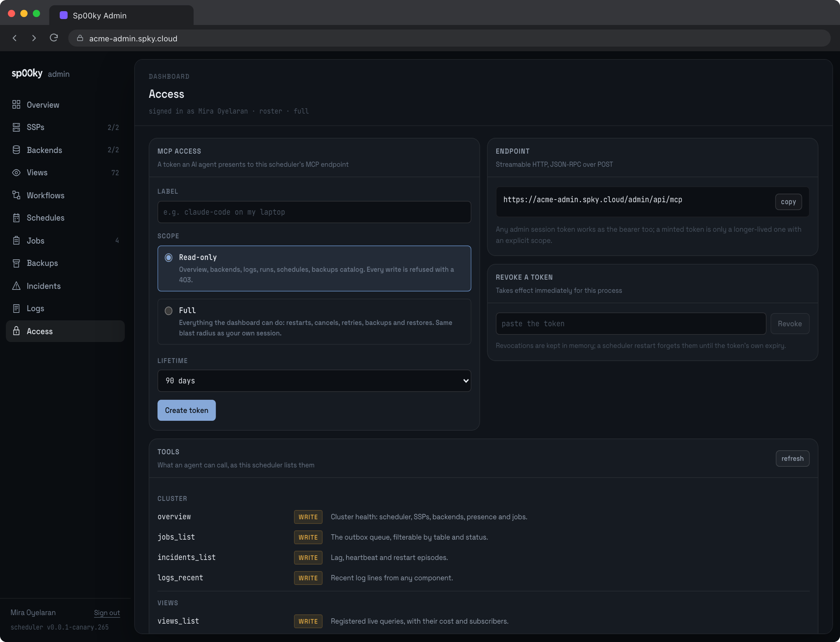The image size is (840, 642).
Task: Open Overview in the sidebar
Action: tap(65, 105)
